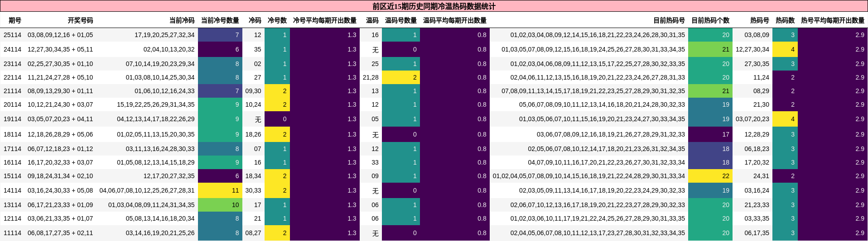868x241 pixels.
Task: Click period number 14114
Action: (12, 190)
